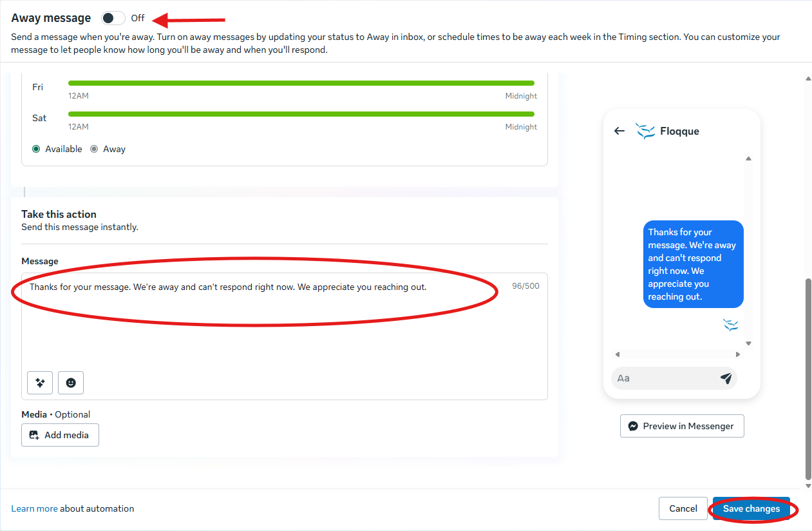Screen dimensions: 812x531
Task: Click the 'Media • Optional' label
Action: 55,414
